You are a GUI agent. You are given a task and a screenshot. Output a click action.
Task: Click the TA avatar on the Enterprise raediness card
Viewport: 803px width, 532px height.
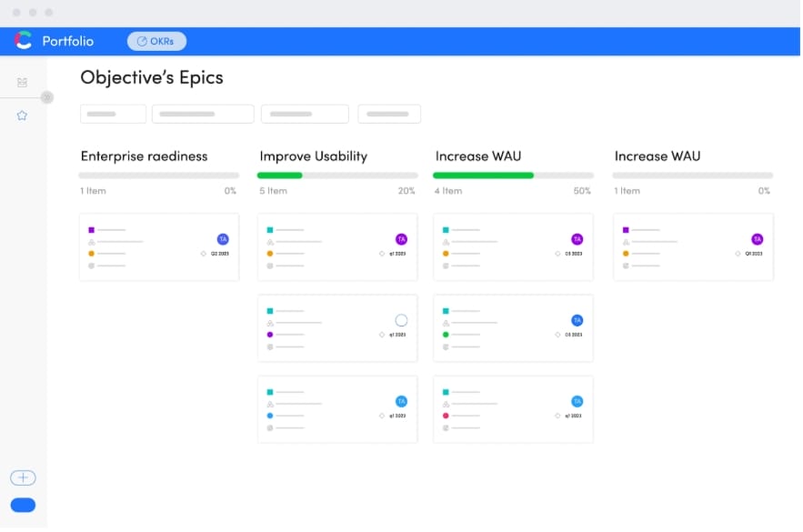coord(221,239)
